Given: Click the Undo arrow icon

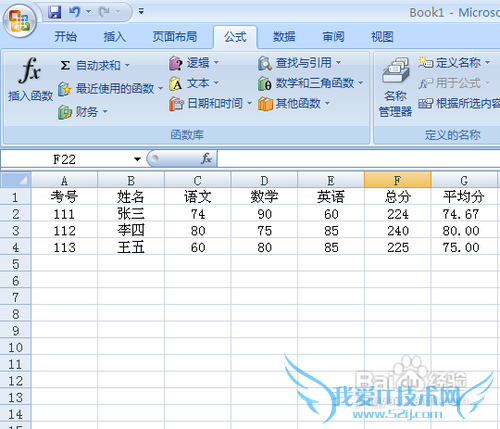Looking at the screenshot, I should (75, 12).
